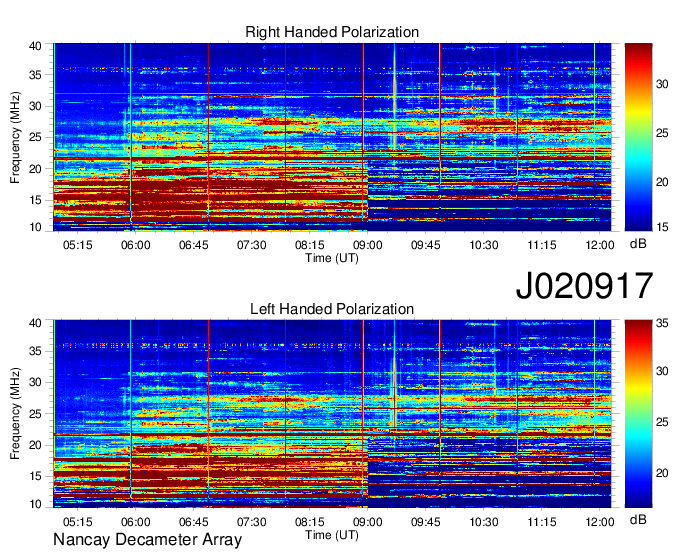The height and width of the screenshot is (552, 680).
Task: Click 10:30 tick under left-handed plot
Action: click(484, 522)
